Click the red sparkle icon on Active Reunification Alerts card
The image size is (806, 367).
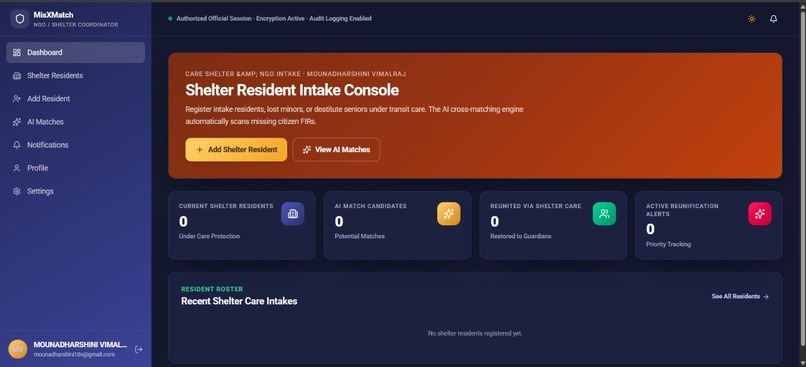point(760,214)
